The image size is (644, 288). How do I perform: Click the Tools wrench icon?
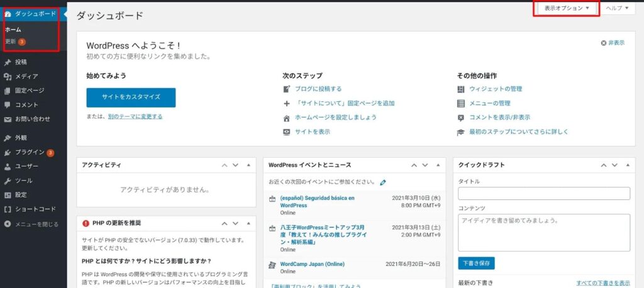8,180
